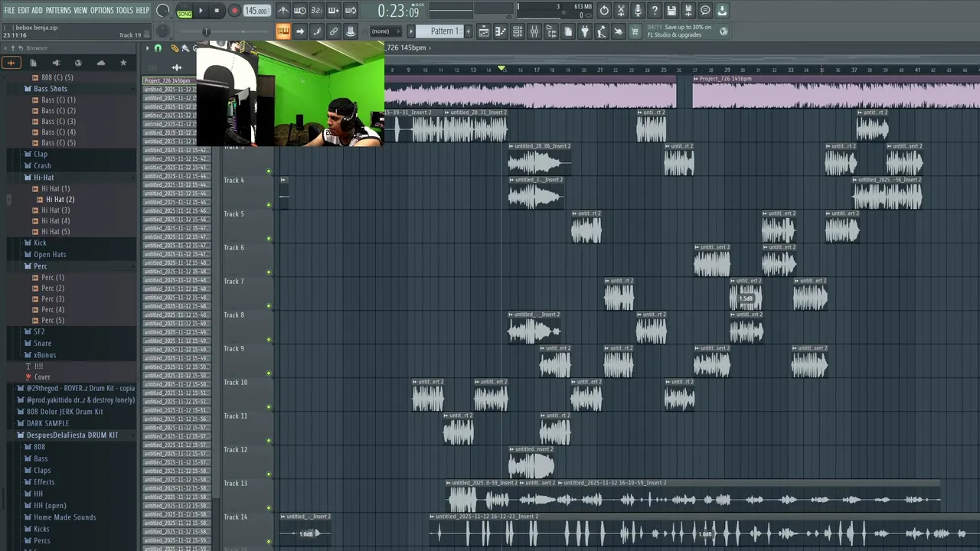Click the plugin plug icon in toolbar
The image size is (980, 551).
click(x=585, y=31)
